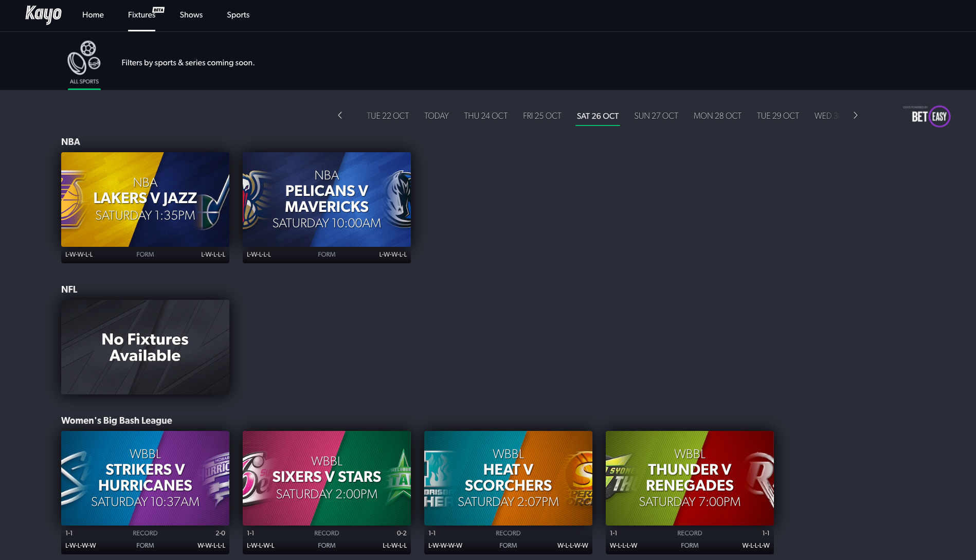Open the Shows menu
The image size is (976, 560).
point(191,15)
